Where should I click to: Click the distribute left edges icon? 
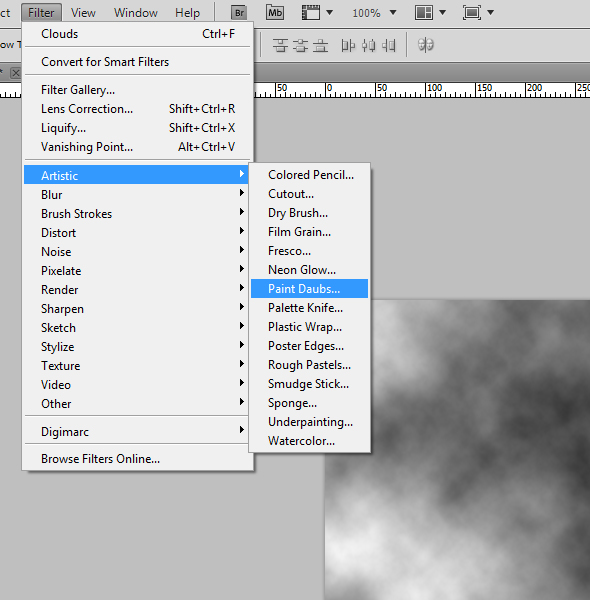[x=348, y=45]
